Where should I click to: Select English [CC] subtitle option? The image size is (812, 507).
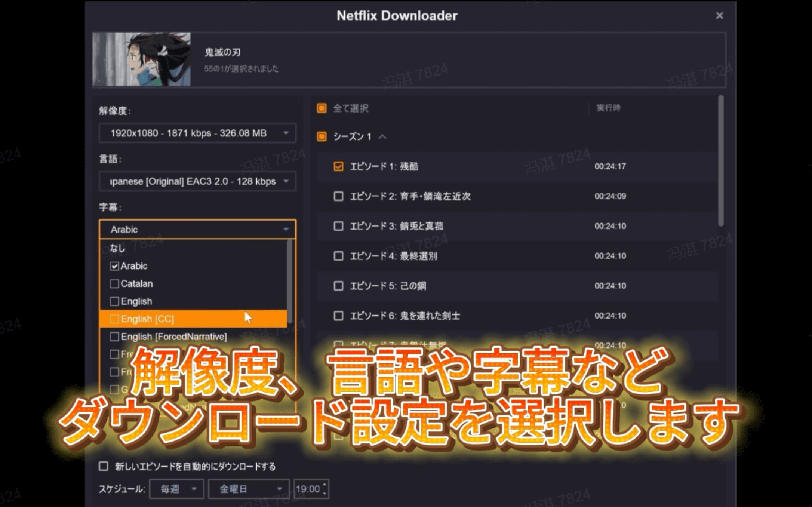[147, 319]
